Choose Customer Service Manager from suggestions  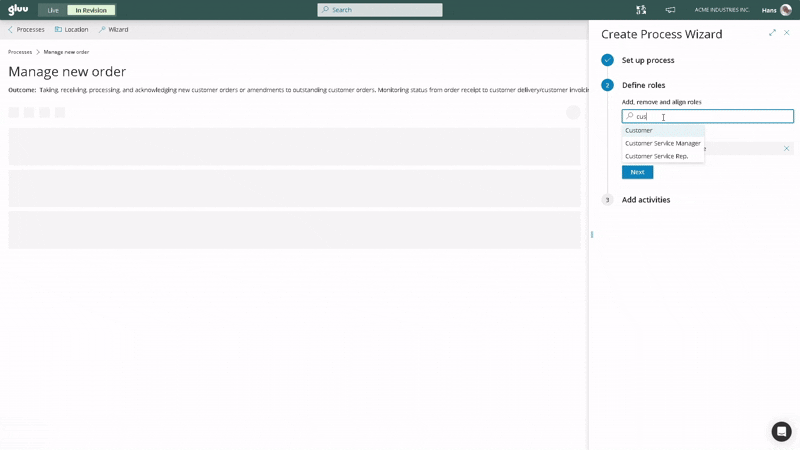tap(662, 143)
